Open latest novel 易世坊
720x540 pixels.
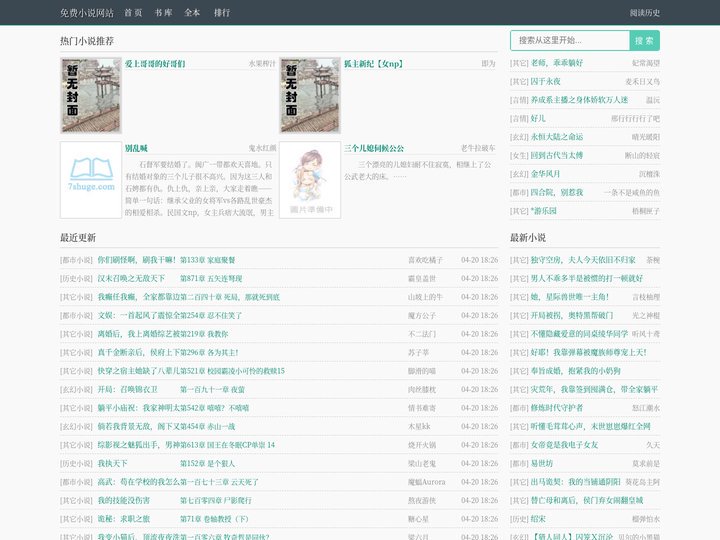pos(542,463)
